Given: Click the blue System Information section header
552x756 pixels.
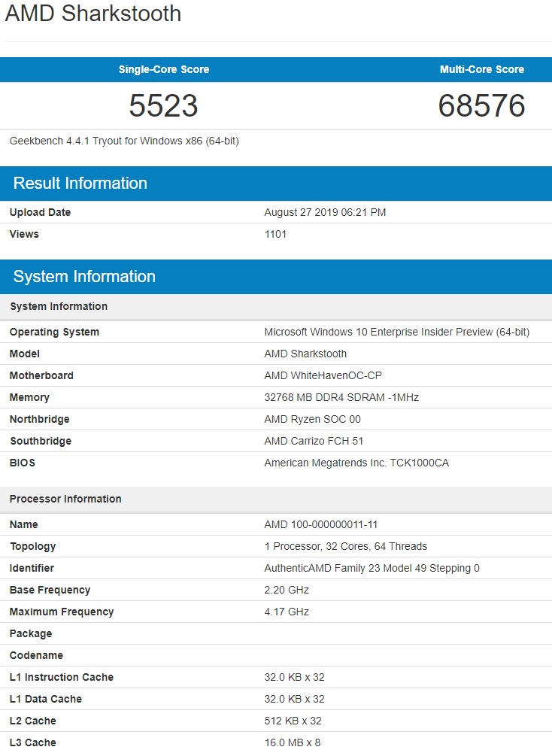Looking at the screenshot, I should [x=84, y=277].
